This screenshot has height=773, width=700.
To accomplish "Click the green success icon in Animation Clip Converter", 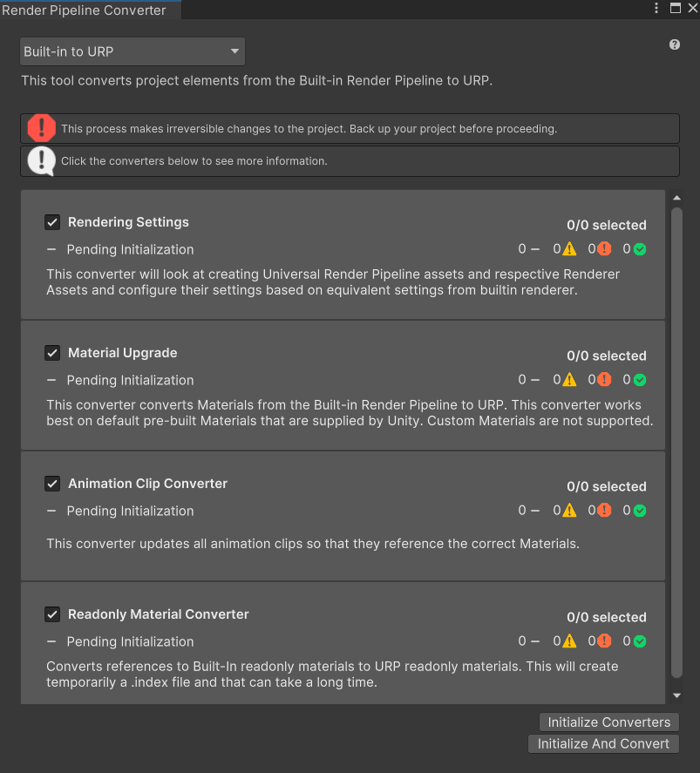I will [x=640, y=511].
